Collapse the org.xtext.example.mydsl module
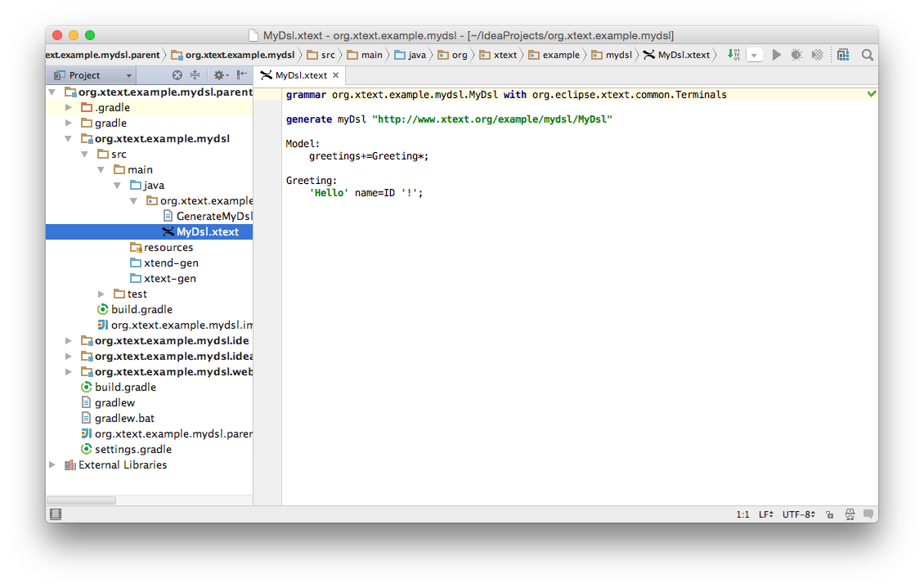Screen dimensions: 924x588 point(69,139)
